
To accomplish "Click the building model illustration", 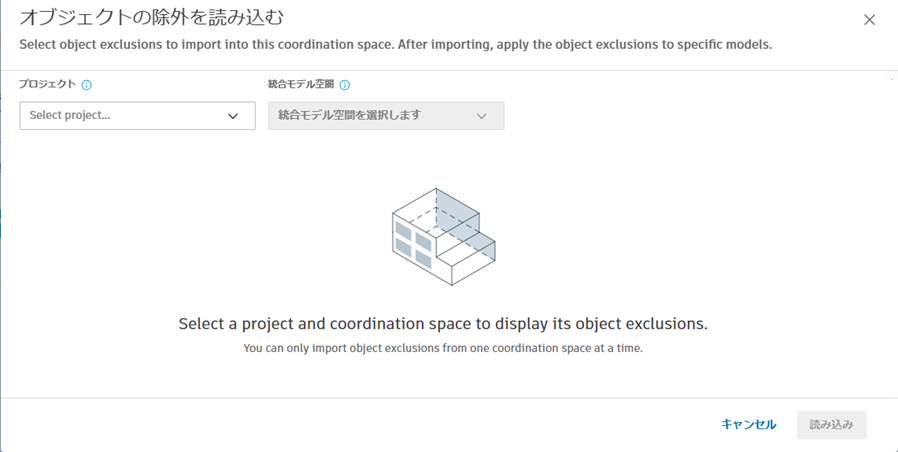I will click(x=443, y=236).
